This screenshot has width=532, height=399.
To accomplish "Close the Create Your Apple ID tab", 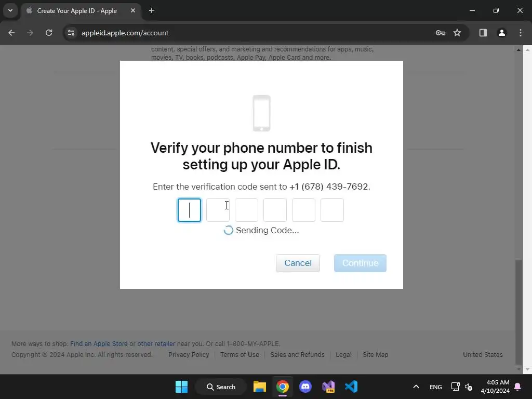I will coord(133,10).
